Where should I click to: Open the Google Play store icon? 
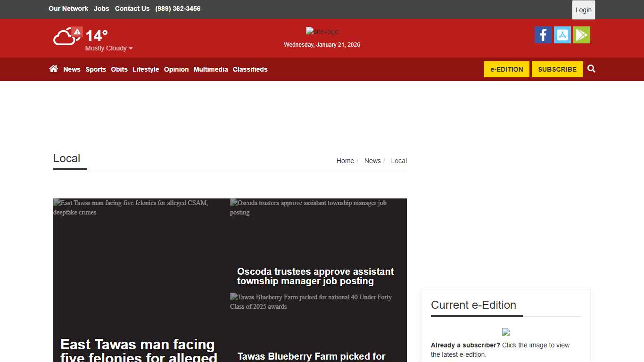[x=581, y=35]
